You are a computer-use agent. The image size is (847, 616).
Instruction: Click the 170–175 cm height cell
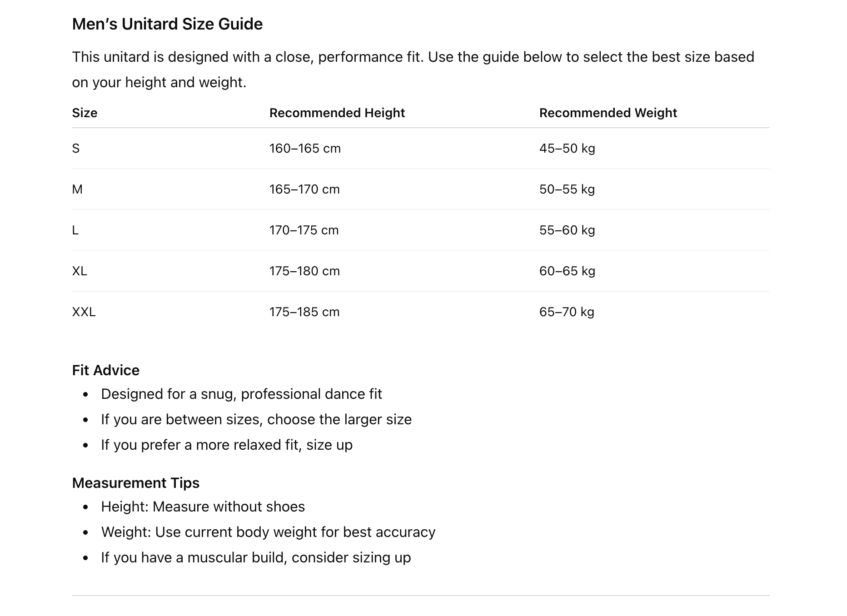[x=304, y=230]
